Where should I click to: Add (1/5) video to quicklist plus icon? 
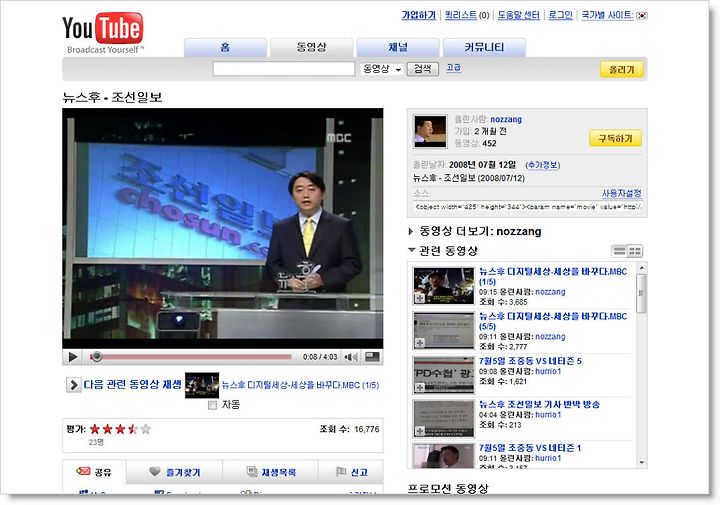pyautogui.click(x=420, y=298)
